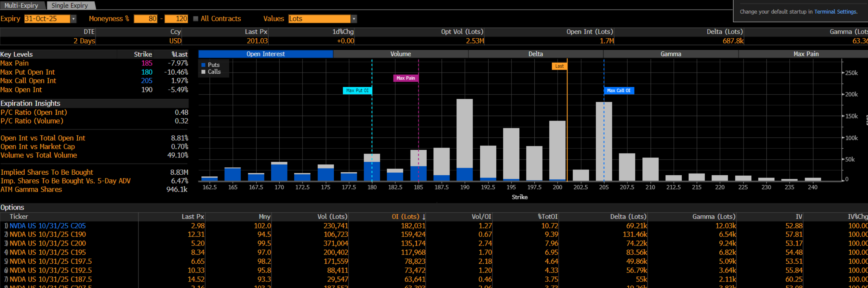Toggle the white Calls legend swatch

point(203,72)
